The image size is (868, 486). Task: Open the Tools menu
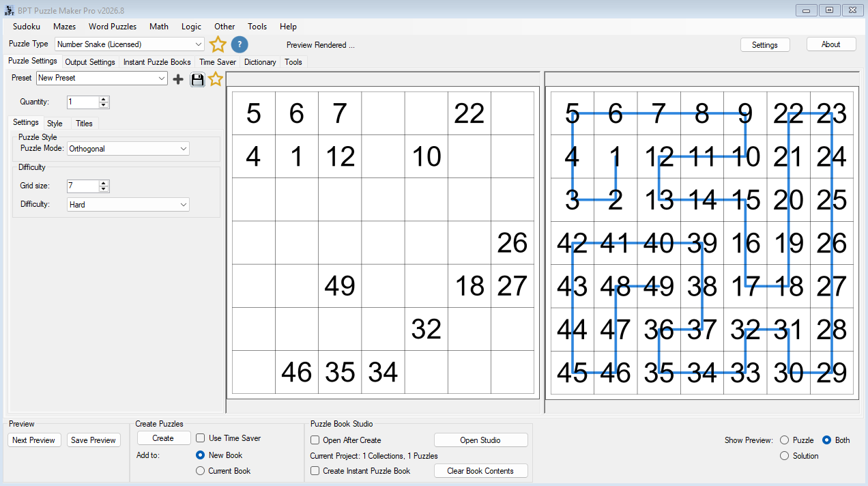coord(257,27)
